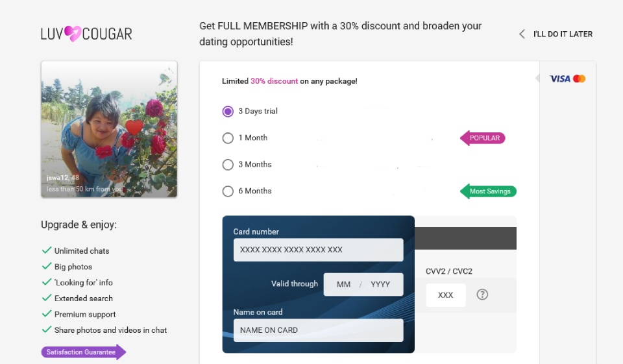Choose the 6 Months package
Viewport: 623px width, 364px height.
pyautogui.click(x=228, y=191)
